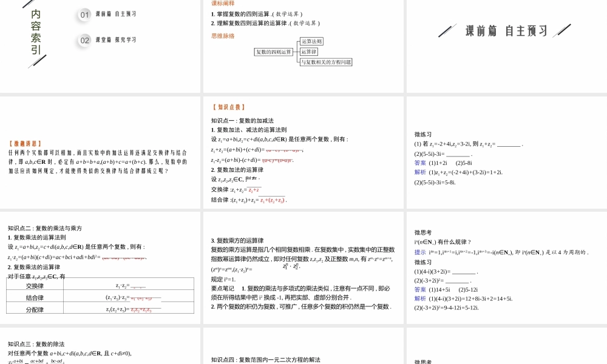Viewport: 607px width, 364px height.
Task: Click the slash icon left of 课前篇 自主预习 title
Action: click(447, 29)
